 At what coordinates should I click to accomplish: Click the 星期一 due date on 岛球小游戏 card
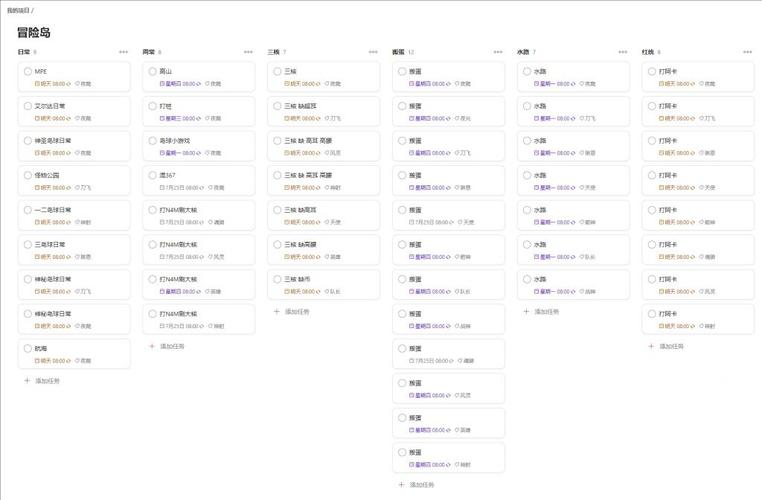[x=180, y=153]
